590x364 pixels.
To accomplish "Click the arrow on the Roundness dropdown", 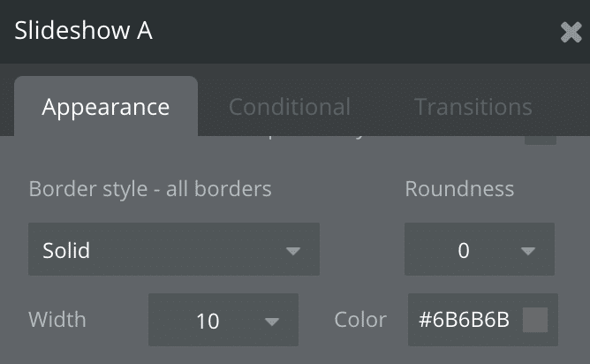I will click(x=528, y=251).
